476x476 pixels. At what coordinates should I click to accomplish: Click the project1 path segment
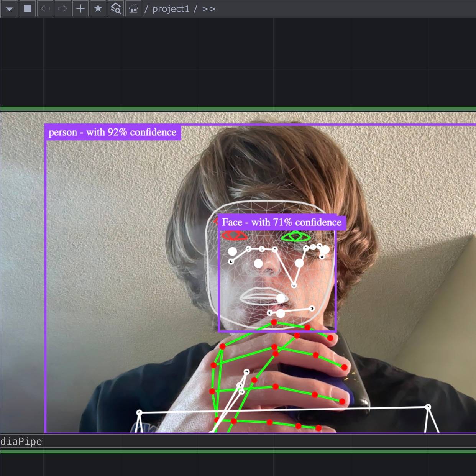point(171,9)
